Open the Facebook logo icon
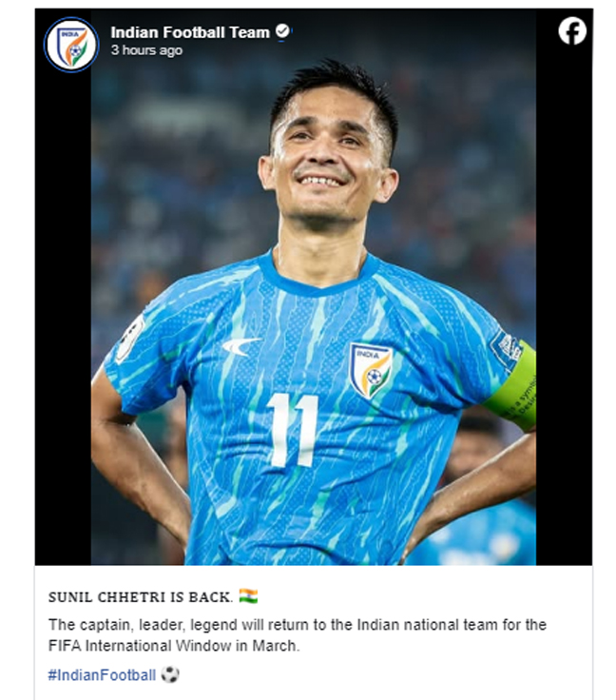The height and width of the screenshot is (700, 616). 572,31
